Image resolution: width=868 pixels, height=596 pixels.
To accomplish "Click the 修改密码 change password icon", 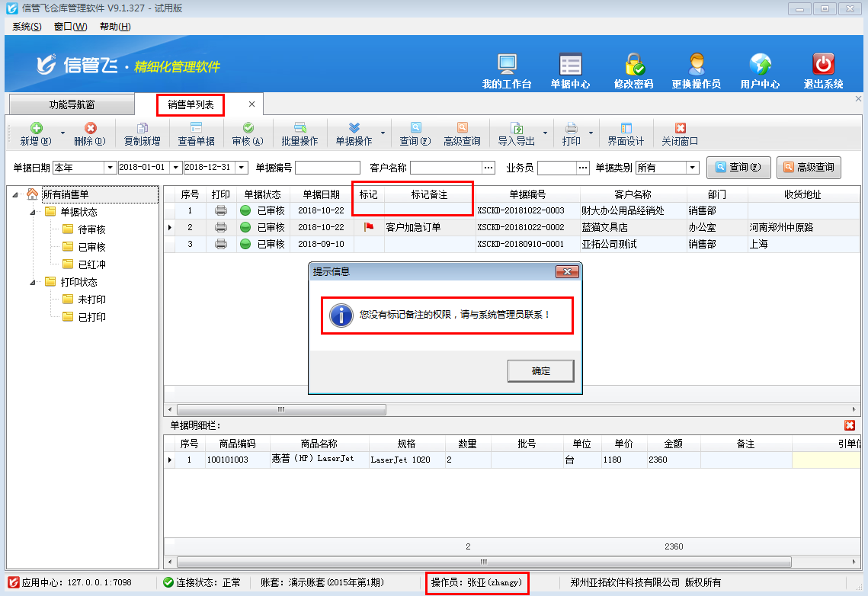I will (x=632, y=69).
